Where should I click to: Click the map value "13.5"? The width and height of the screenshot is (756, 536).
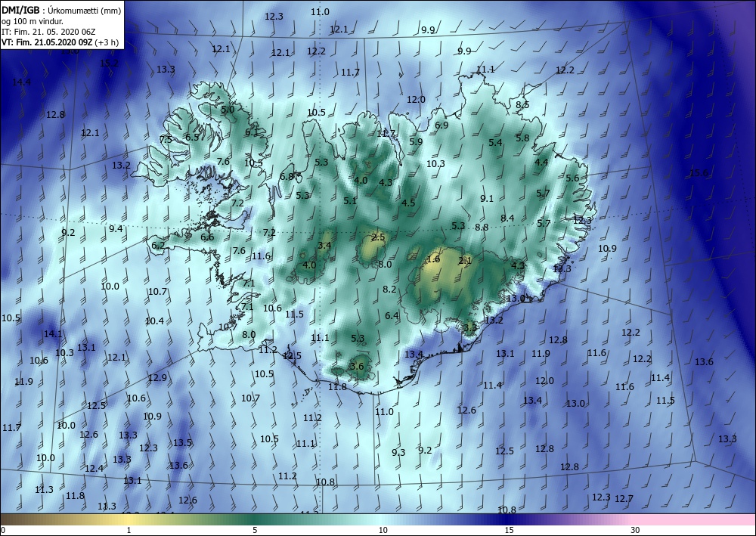click(x=182, y=443)
